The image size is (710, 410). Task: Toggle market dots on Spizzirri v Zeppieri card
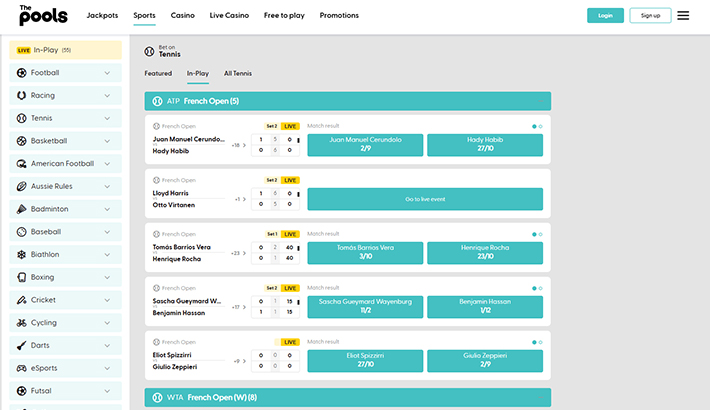[x=537, y=342]
